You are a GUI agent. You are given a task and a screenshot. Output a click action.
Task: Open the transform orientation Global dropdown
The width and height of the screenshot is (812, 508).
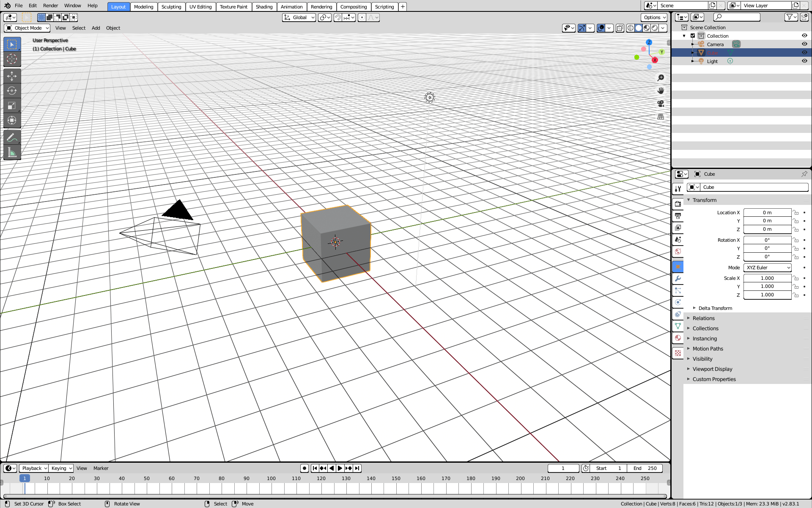click(x=299, y=17)
